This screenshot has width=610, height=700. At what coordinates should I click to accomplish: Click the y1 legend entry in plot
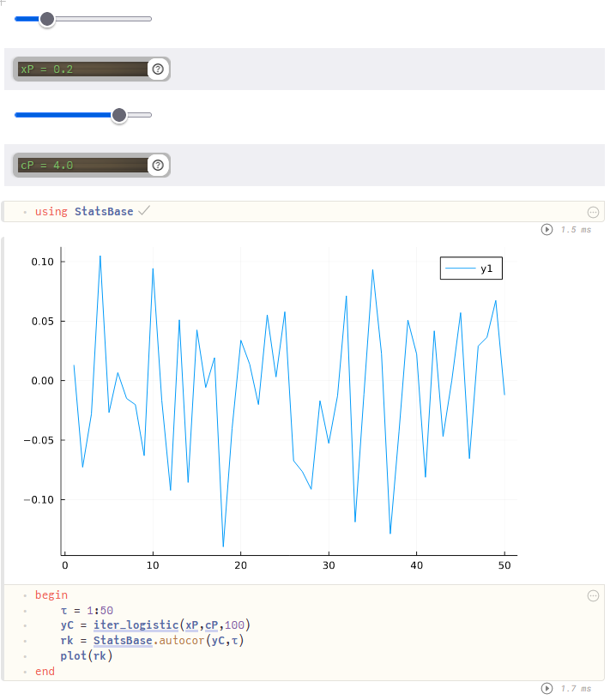click(x=471, y=269)
